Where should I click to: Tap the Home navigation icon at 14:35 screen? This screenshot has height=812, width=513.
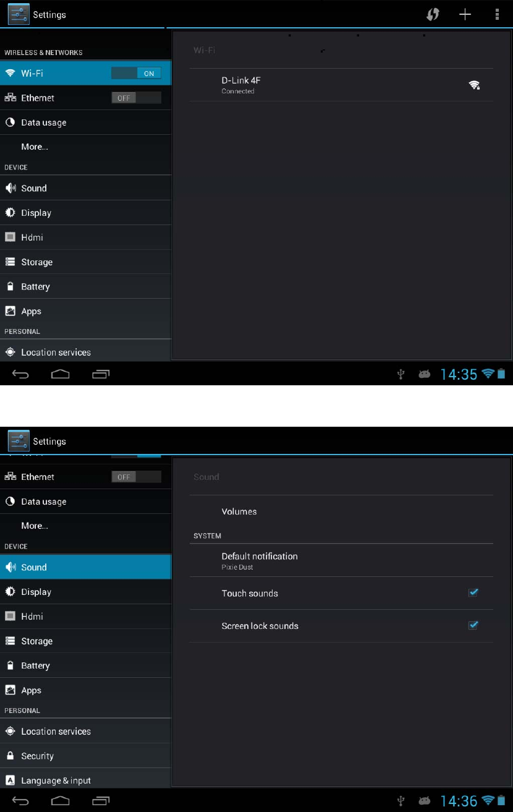(61, 374)
